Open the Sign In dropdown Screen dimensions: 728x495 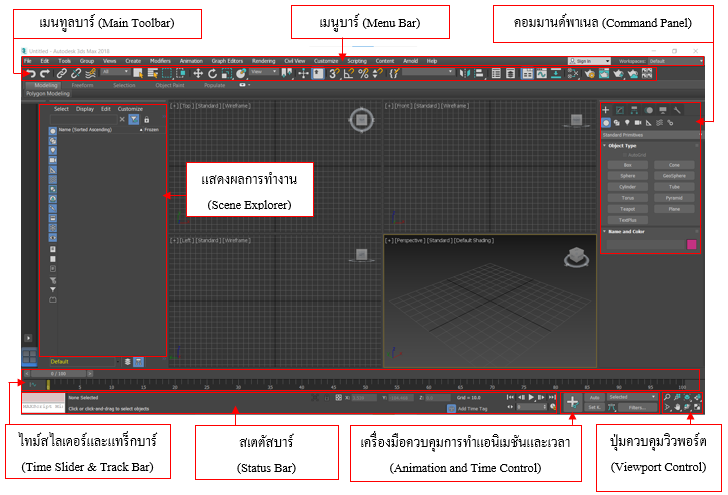coord(589,61)
